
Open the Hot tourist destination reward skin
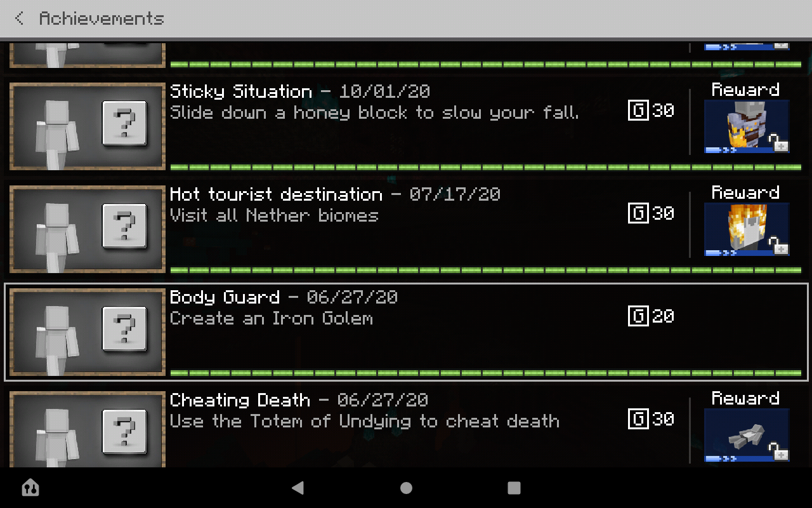pyautogui.click(x=747, y=229)
